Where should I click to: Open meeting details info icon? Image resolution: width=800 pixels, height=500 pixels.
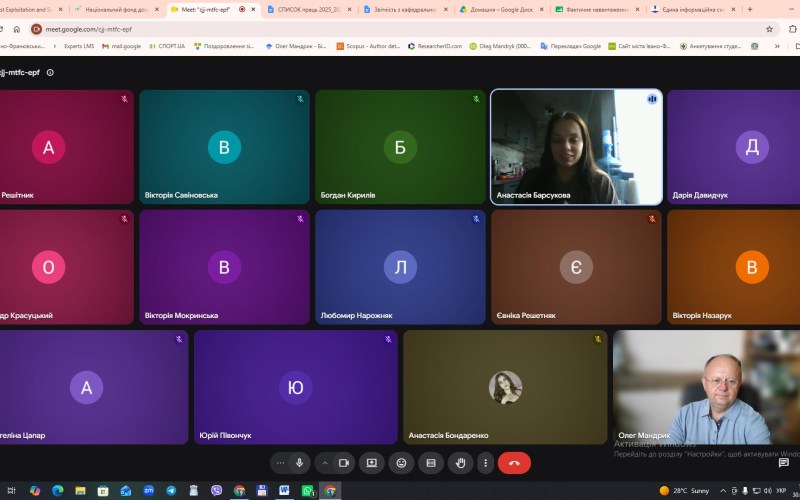(x=50, y=72)
